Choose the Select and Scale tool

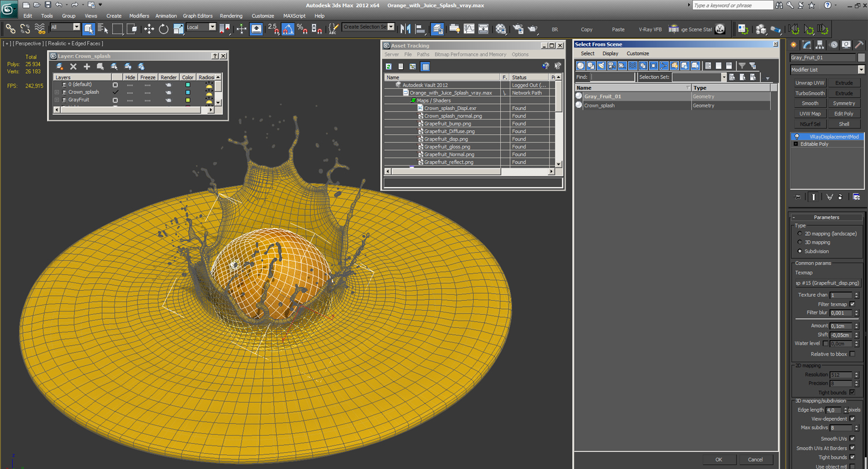pos(178,28)
